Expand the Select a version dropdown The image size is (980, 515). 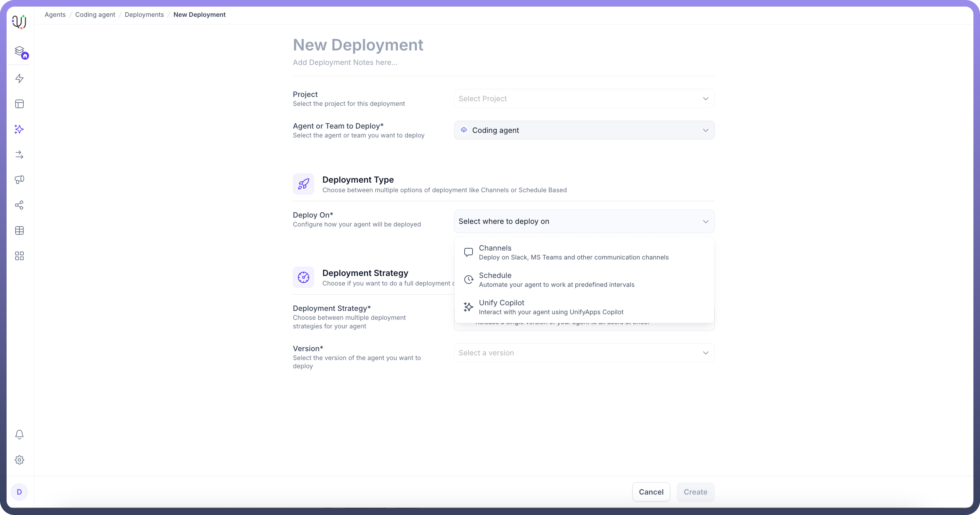point(584,353)
